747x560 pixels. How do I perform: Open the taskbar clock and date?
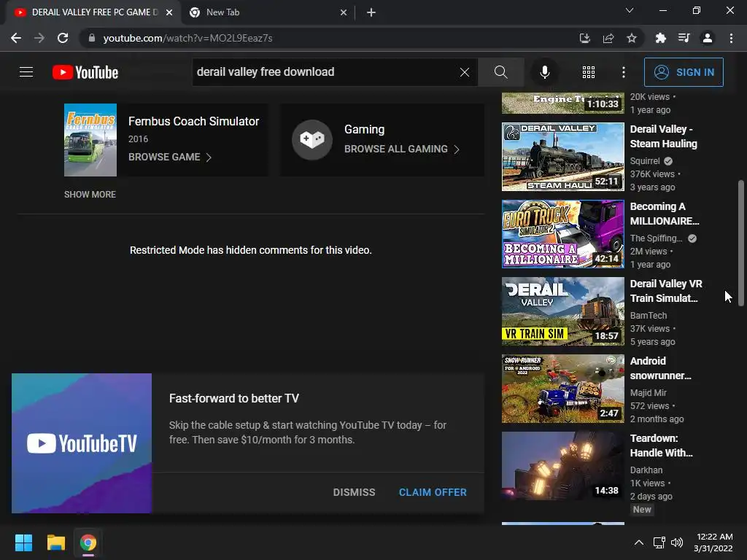[713, 542]
